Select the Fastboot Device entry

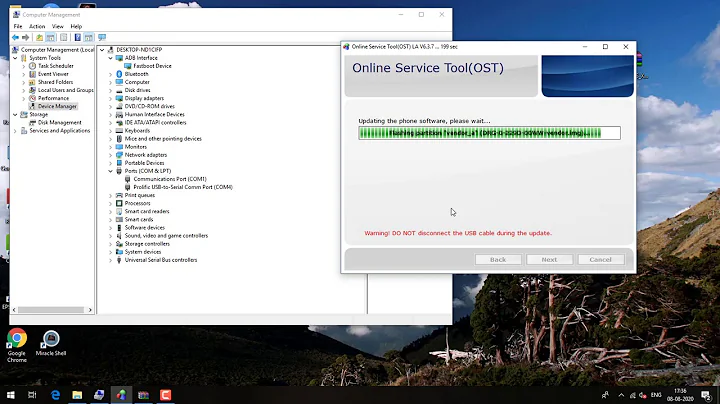pyautogui.click(x=152, y=66)
